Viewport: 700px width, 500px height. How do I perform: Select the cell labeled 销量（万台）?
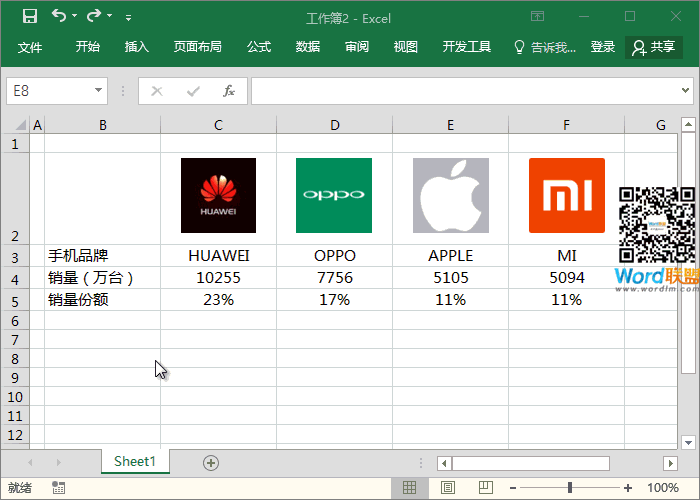102,278
